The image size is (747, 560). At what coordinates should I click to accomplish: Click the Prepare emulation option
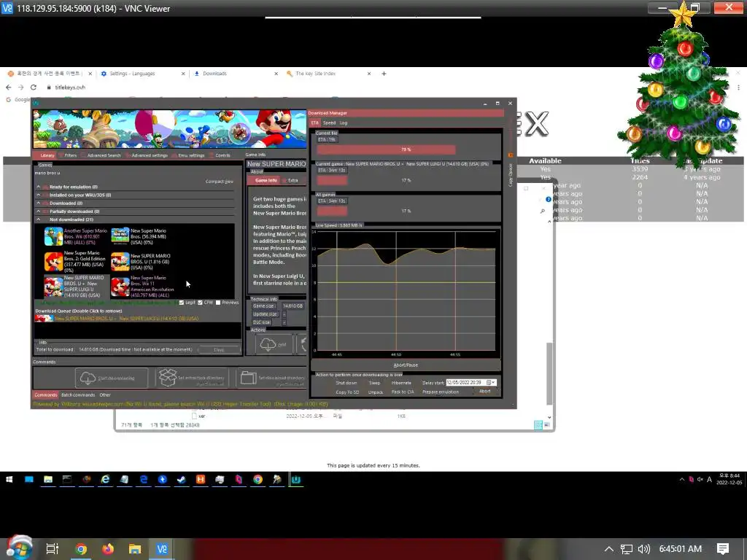[441, 392]
